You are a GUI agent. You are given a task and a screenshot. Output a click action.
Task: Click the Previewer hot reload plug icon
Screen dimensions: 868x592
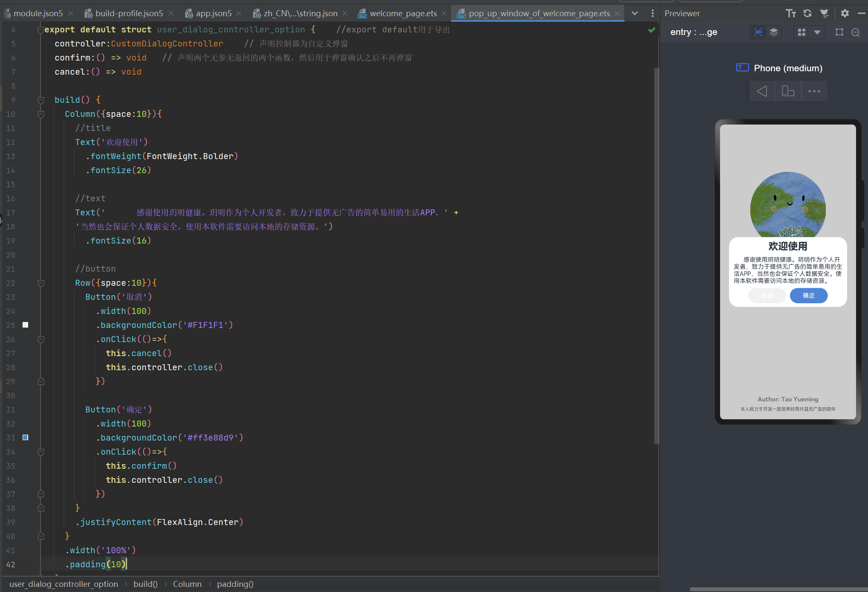pos(825,13)
